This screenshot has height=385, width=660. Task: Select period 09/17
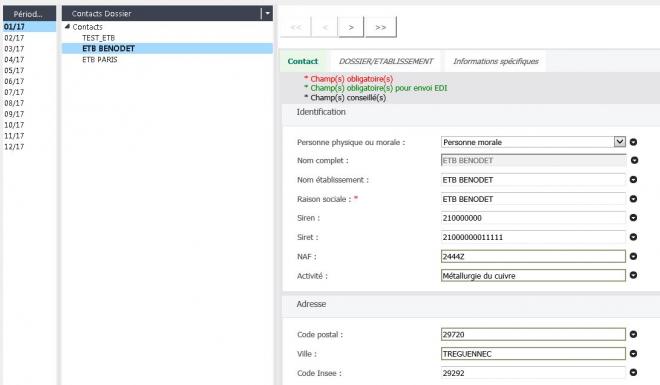14,114
